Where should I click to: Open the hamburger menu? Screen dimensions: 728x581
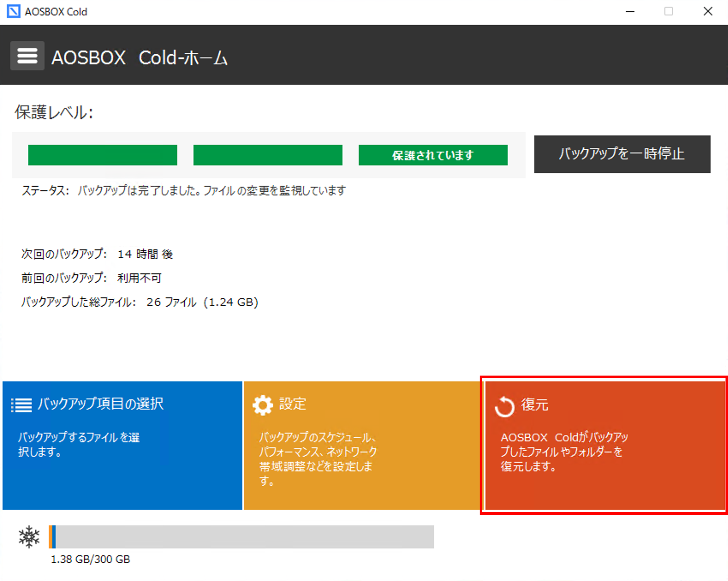click(x=27, y=56)
